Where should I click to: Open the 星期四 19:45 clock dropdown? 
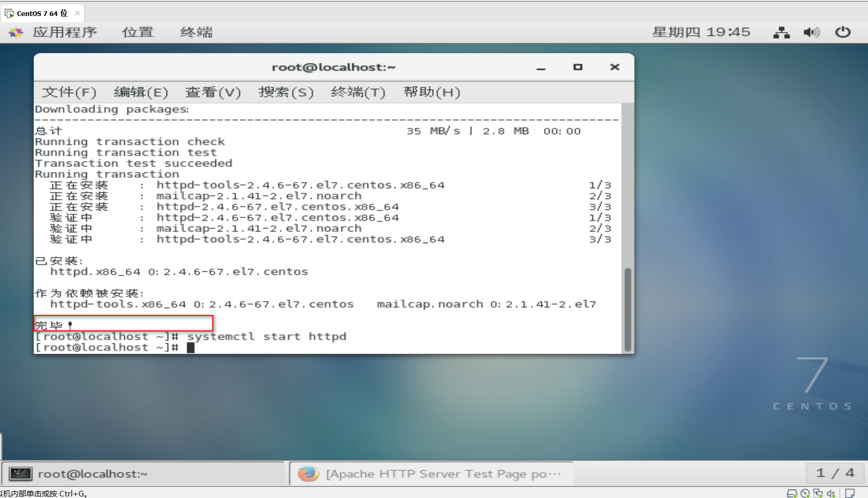click(x=702, y=32)
